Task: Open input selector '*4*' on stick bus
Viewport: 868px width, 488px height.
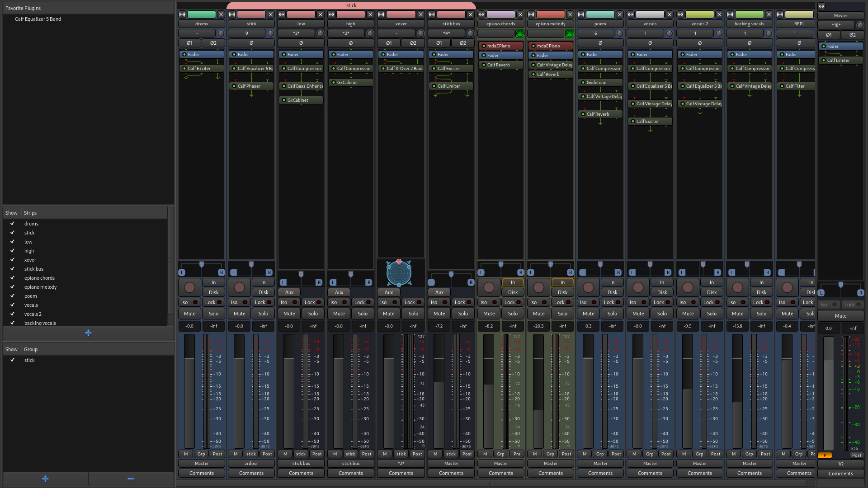Action: 447,33
